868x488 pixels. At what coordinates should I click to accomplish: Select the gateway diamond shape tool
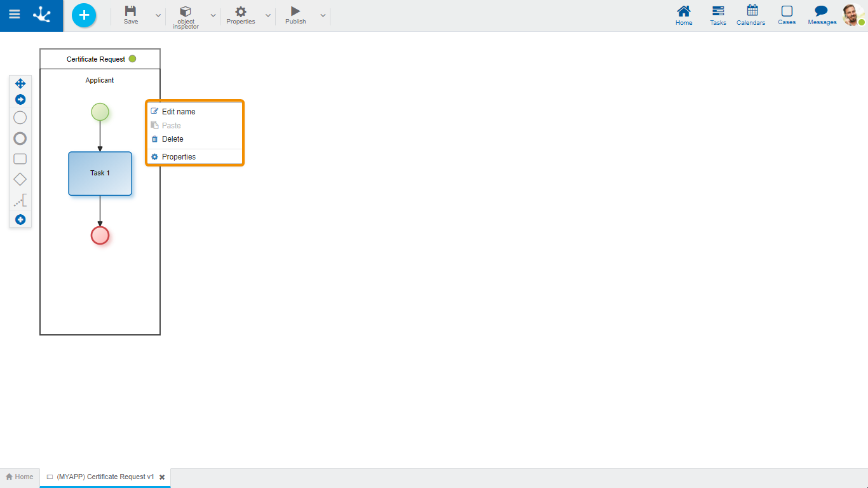20,180
